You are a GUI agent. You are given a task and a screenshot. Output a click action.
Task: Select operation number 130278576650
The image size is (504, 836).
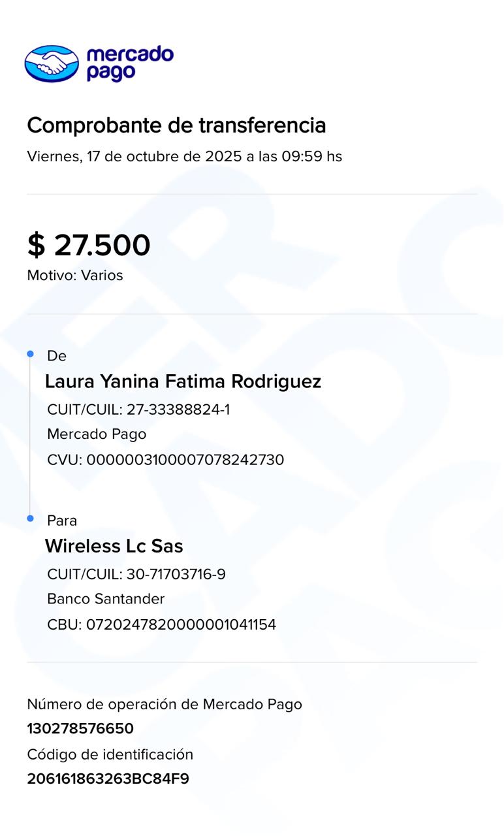coord(80,729)
